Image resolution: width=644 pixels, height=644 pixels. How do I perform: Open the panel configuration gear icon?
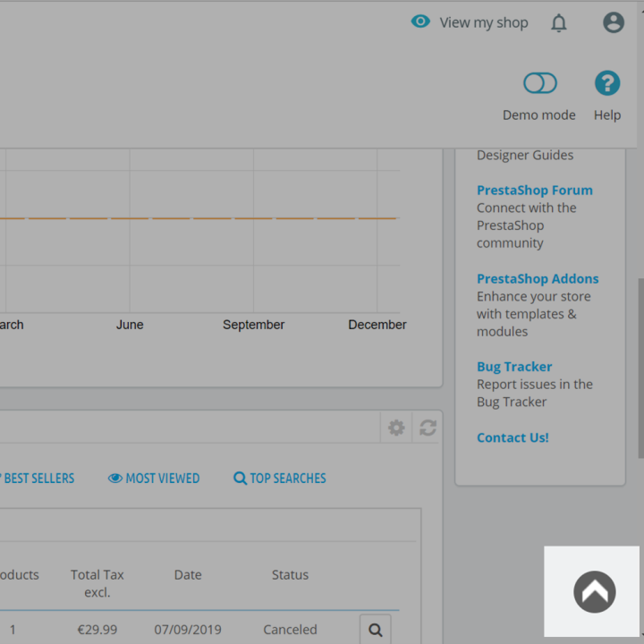tap(396, 428)
